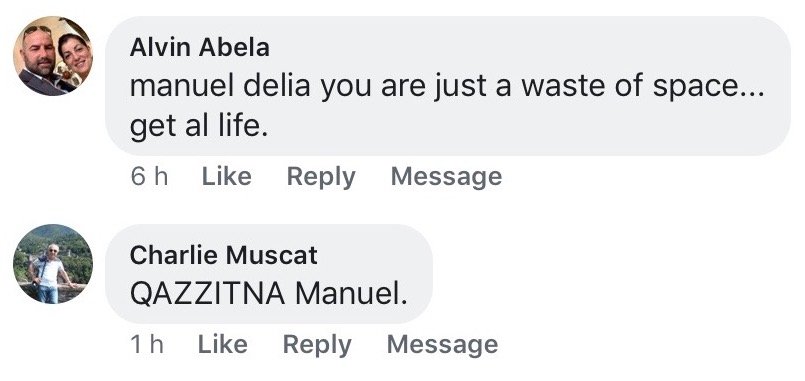The width and height of the screenshot is (805, 381).
Task: Like Charlie Muscat's comment
Action: 222,344
